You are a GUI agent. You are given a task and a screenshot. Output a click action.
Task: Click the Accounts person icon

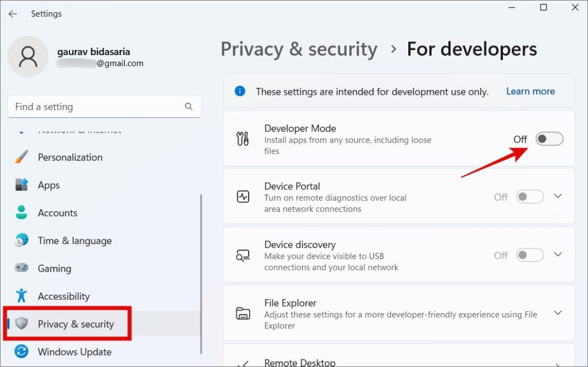[x=21, y=213]
